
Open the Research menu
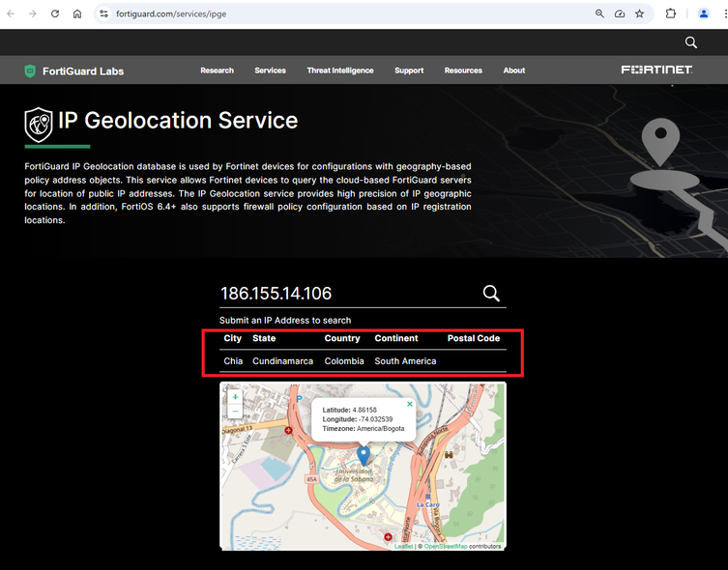217,71
